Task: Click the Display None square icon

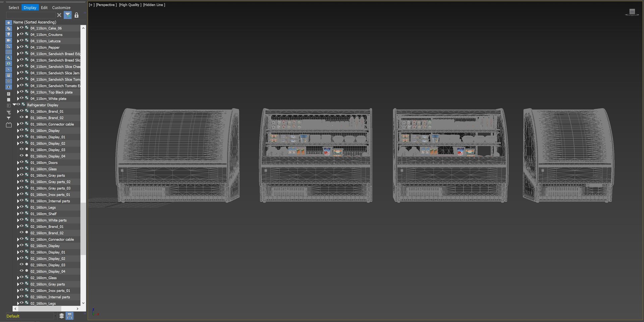Action: 9,100
